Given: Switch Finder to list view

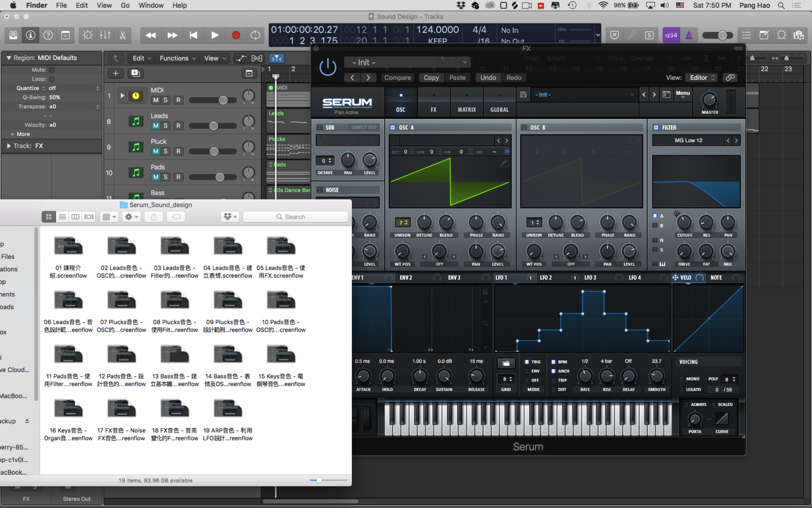Looking at the screenshot, I should click(62, 217).
